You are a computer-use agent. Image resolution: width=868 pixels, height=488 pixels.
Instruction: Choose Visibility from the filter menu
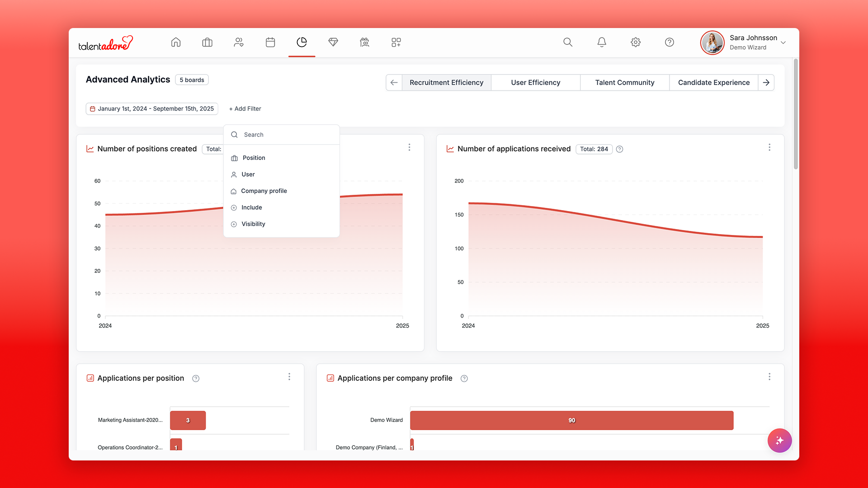pyautogui.click(x=253, y=224)
